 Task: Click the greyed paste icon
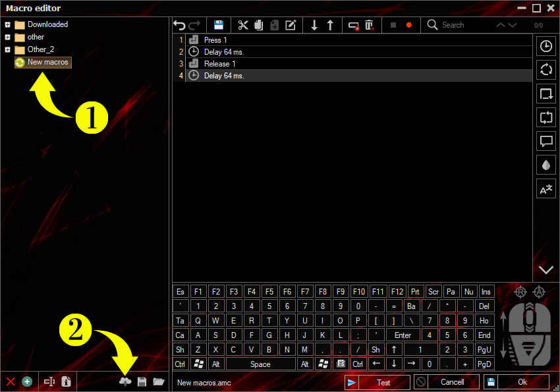(x=274, y=25)
